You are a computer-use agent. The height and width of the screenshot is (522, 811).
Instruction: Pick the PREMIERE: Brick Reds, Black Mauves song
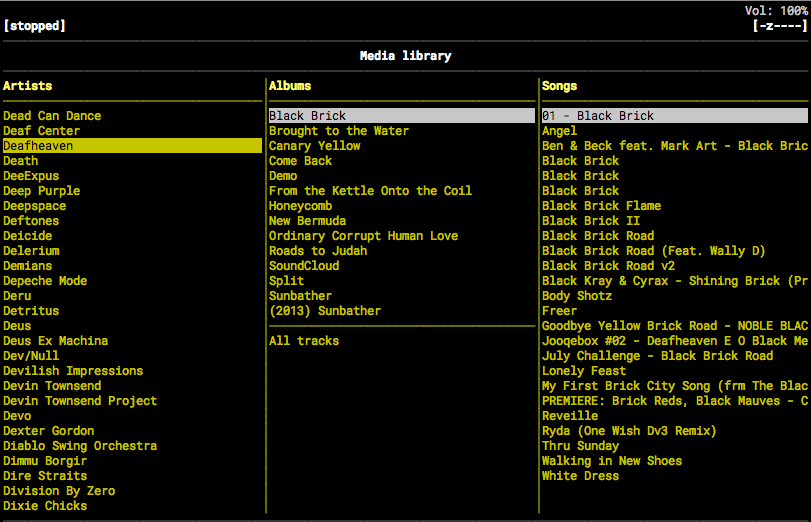[675, 401]
